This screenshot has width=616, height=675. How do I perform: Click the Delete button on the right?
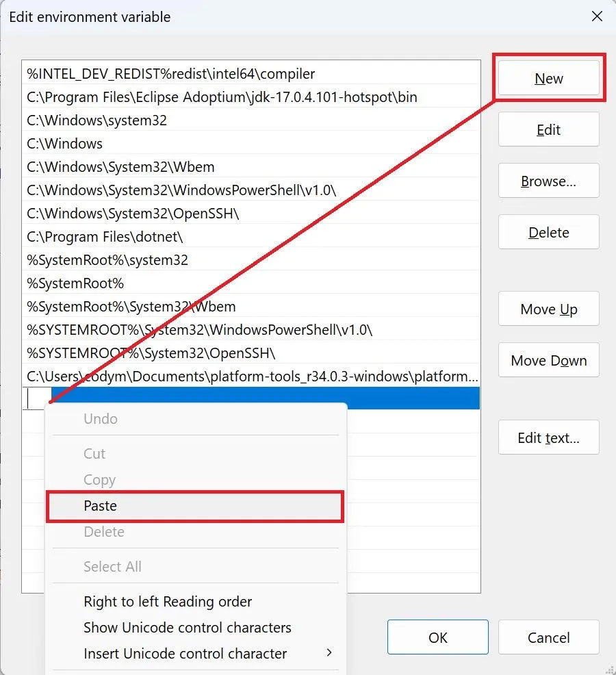[x=548, y=233]
